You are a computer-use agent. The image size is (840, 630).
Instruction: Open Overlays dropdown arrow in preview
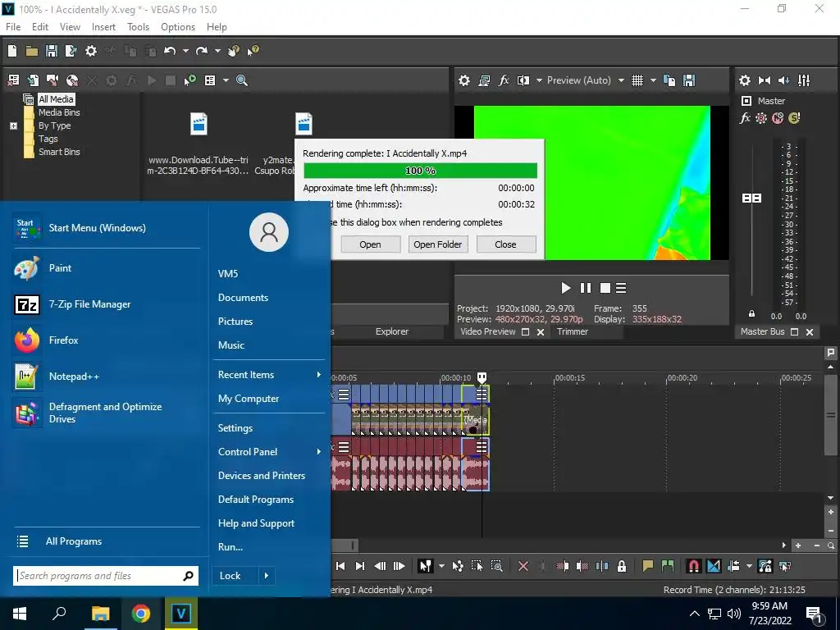click(x=653, y=80)
